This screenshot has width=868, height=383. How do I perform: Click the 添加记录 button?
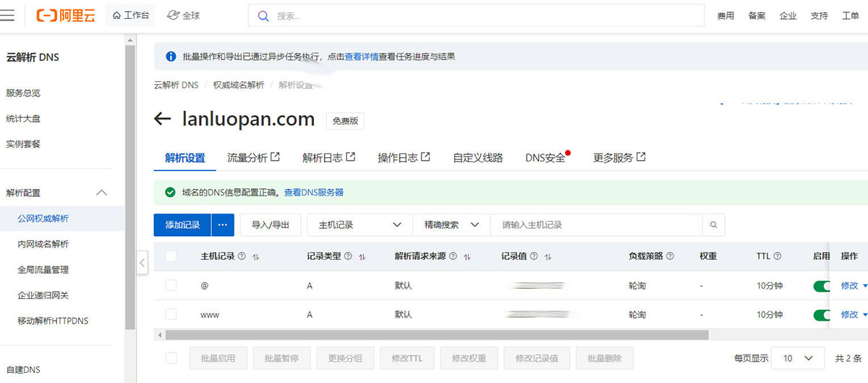tap(182, 225)
